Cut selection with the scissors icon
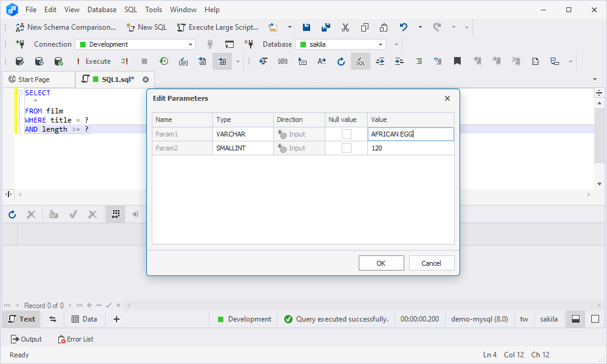Image resolution: width=607 pixels, height=364 pixels. click(x=345, y=27)
